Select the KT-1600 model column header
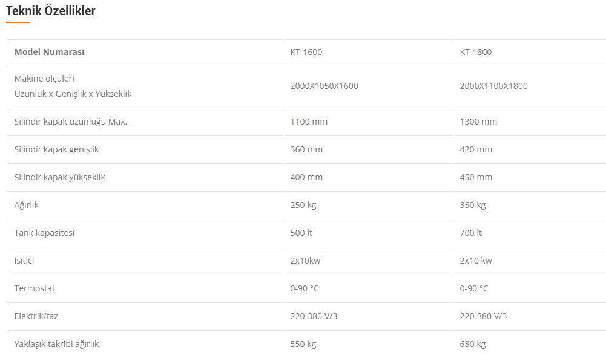Image resolution: width=606 pixels, height=364 pixels. click(306, 52)
